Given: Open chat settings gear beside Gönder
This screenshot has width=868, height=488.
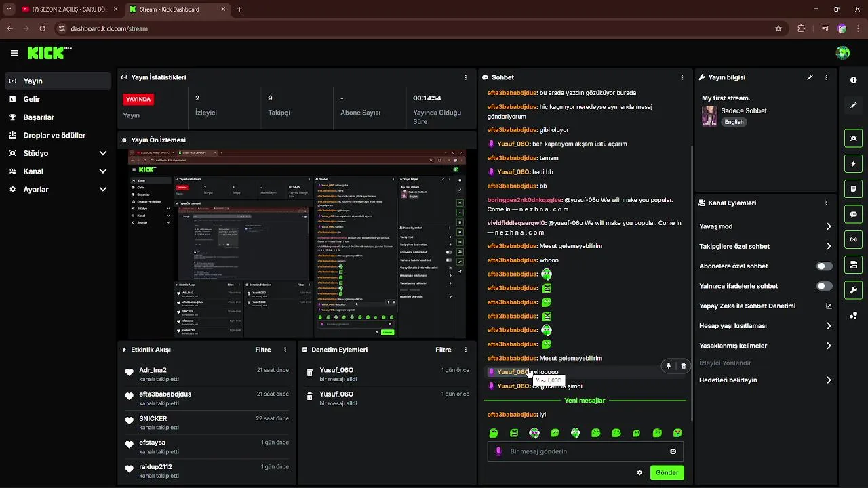Looking at the screenshot, I should (639, 472).
